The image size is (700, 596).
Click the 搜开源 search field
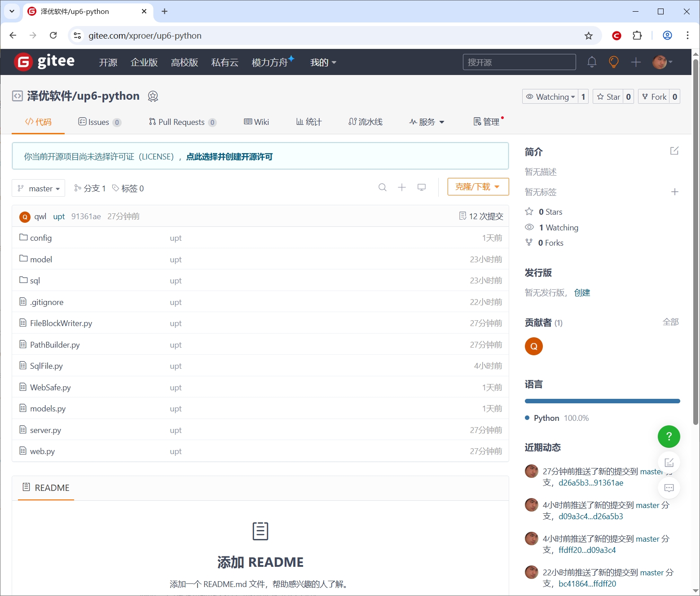(519, 62)
